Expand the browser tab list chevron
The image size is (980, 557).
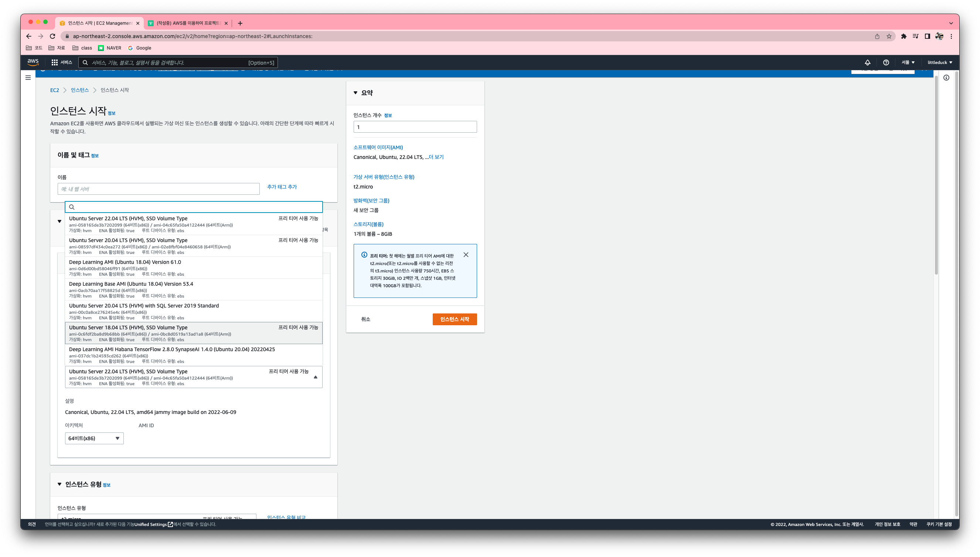coord(951,23)
